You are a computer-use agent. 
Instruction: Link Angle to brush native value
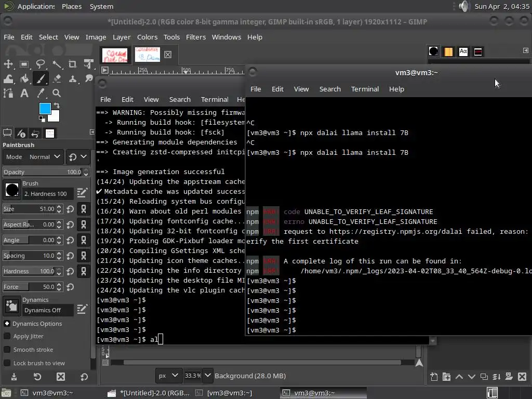coord(84,240)
